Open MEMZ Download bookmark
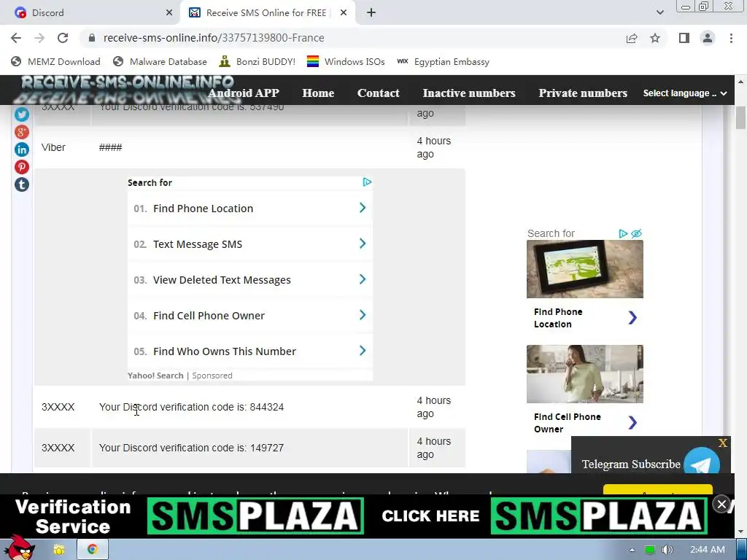Viewport: 747px width, 560px height. coord(55,62)
